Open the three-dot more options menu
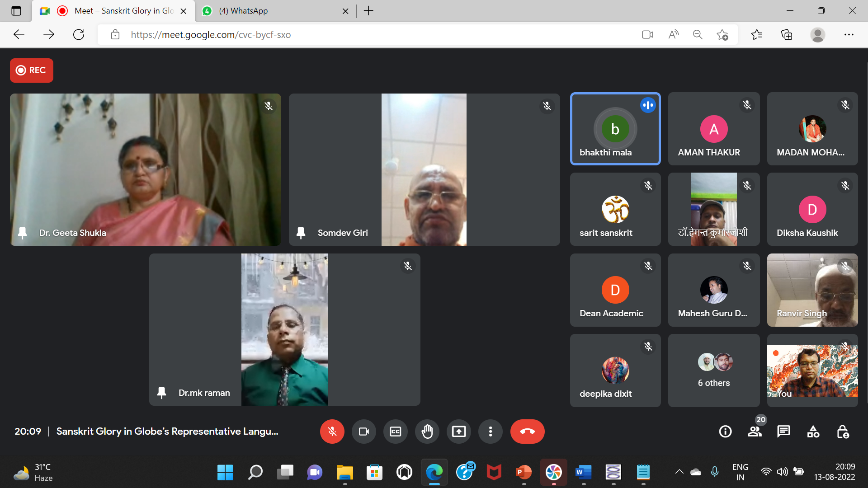This screenshot has height=488, width=868. click(x=490, y=432)
